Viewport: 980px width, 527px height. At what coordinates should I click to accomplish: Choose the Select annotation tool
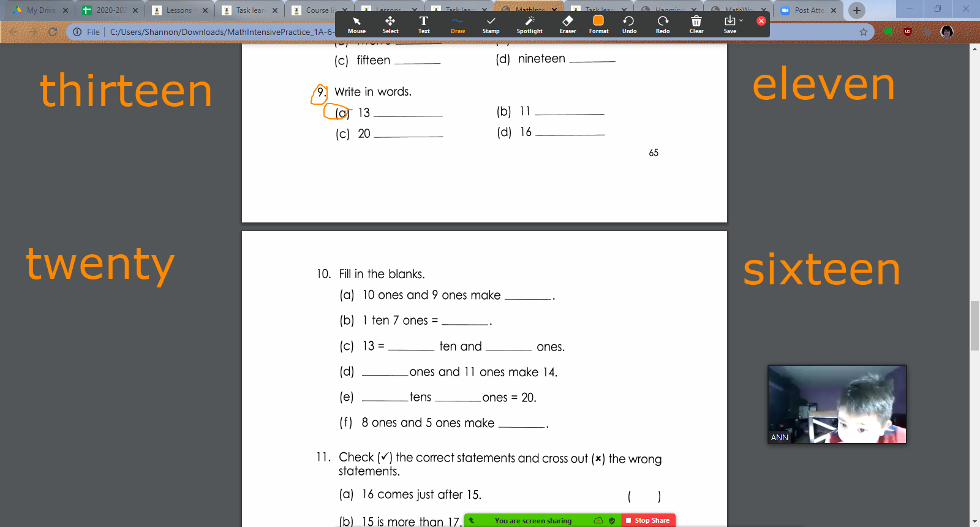(x=390, y=25)
